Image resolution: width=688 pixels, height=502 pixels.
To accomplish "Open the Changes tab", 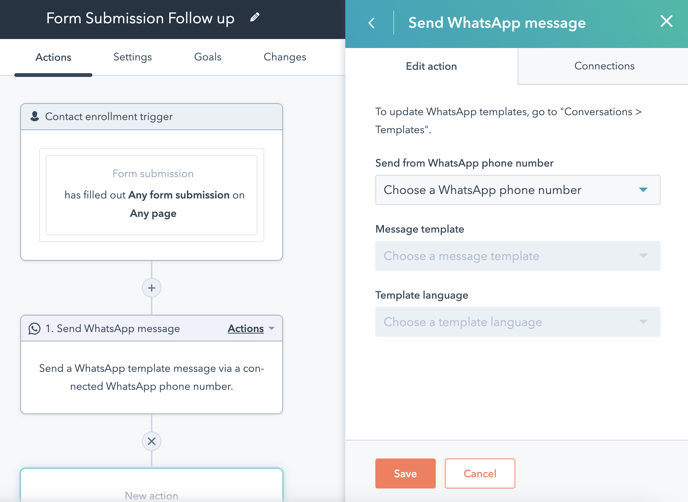I will (285, 57).
